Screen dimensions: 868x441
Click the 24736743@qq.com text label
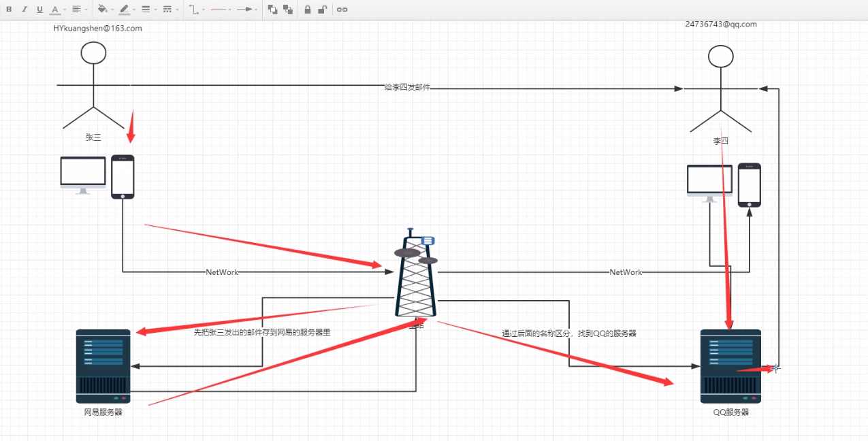coord(721,24)
